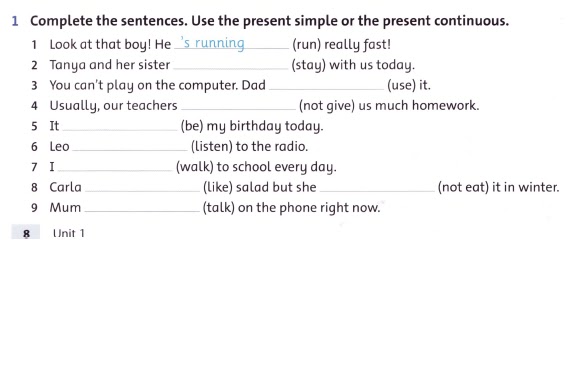Click the blank after 'Usually, our teachers'
The width and height of the screenshot is (572, 384).
tap(239, 106)
